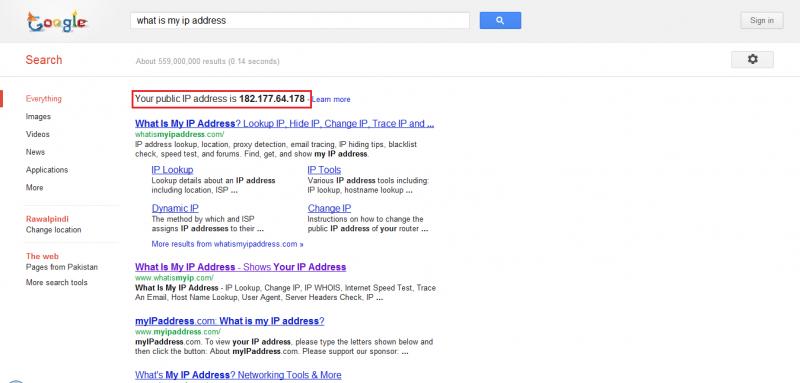This screenshot has height=383, width=800.
Task: Open the Dynamic IP sitelink
Action: tap(175, 208)
